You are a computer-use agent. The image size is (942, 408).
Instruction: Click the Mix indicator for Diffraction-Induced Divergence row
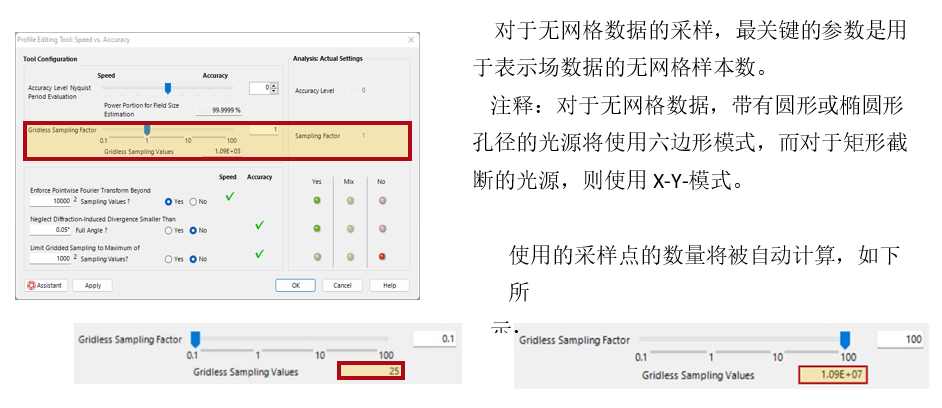[350, 229]
